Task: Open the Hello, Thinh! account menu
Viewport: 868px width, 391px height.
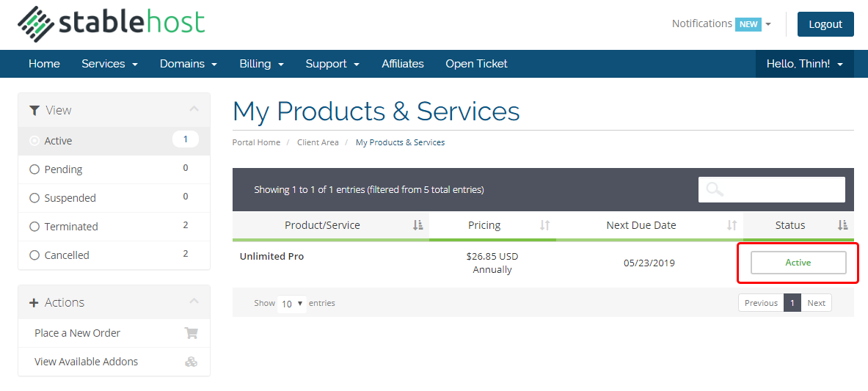Action: click(x=805, y=64)
